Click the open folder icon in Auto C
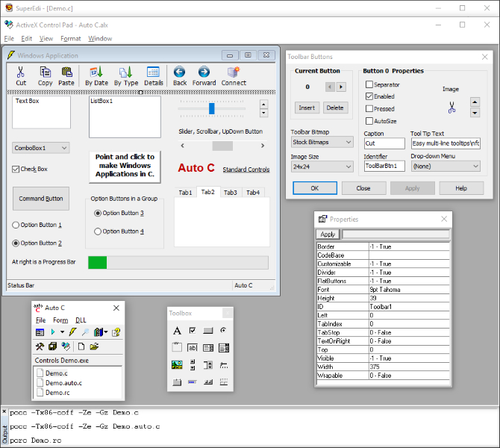Viewport: 500px width, 448px height. coord(94,346)
